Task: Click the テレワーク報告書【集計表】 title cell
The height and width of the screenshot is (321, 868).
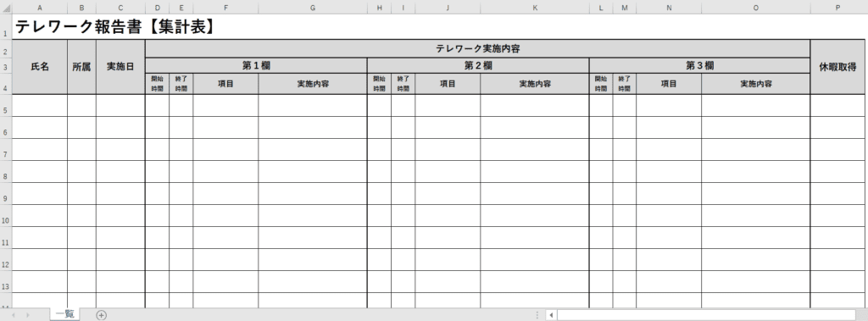Action: click(x=115, y=26)
